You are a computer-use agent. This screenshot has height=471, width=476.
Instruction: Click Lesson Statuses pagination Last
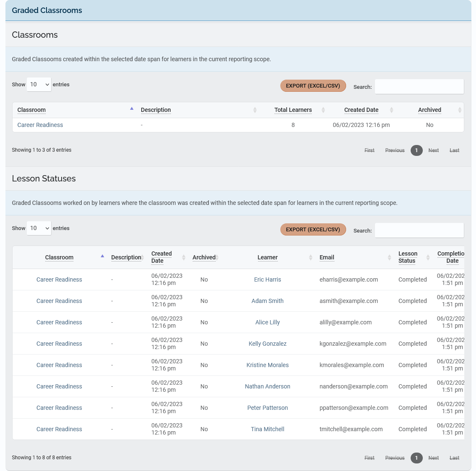coord(455,458)
